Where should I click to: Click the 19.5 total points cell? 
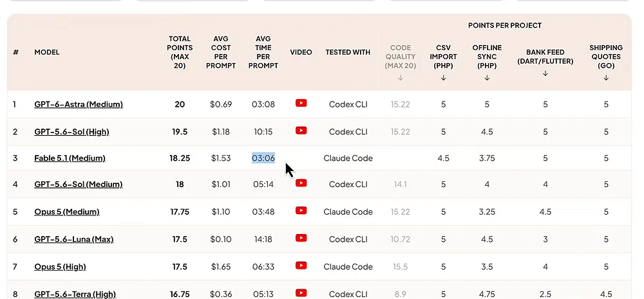pos(180,132)
